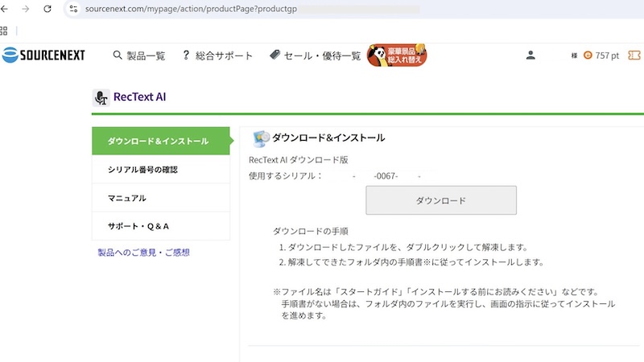644x362 pixels.
Task: Open the user account icon
Action: (x=530, y=56)
